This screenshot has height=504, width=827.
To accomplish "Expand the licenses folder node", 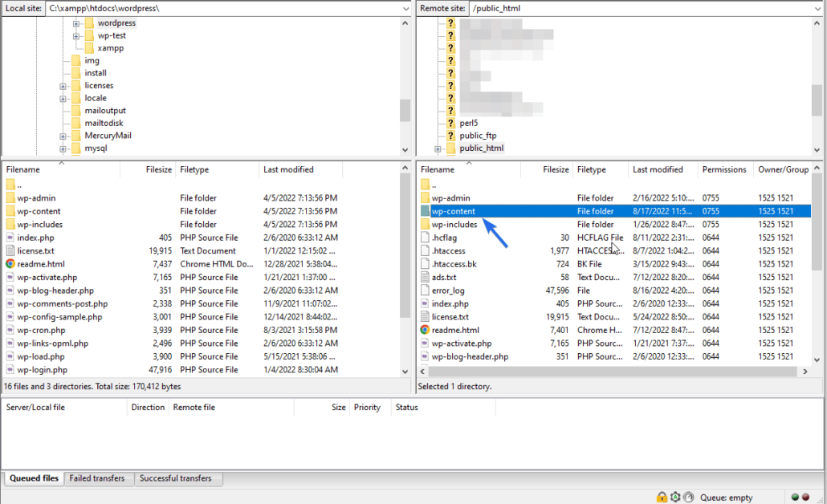I will (63, 86).
